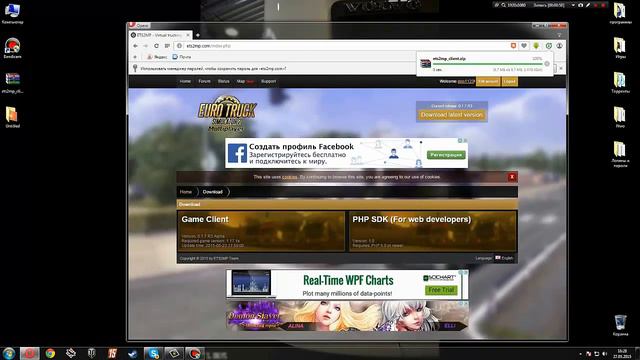This screenshot has width=640, height=360.
Task: Click the Logout button
Action: (x=509, y=82)
